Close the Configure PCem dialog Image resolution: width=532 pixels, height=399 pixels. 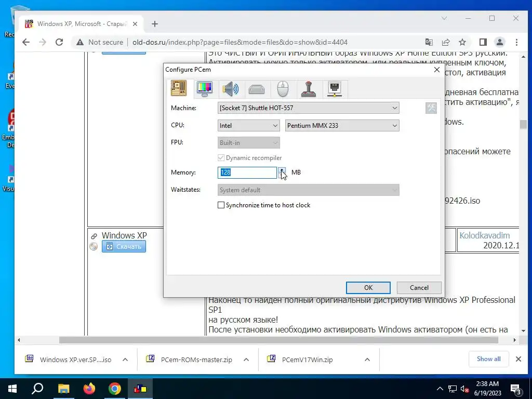(436, 70)
